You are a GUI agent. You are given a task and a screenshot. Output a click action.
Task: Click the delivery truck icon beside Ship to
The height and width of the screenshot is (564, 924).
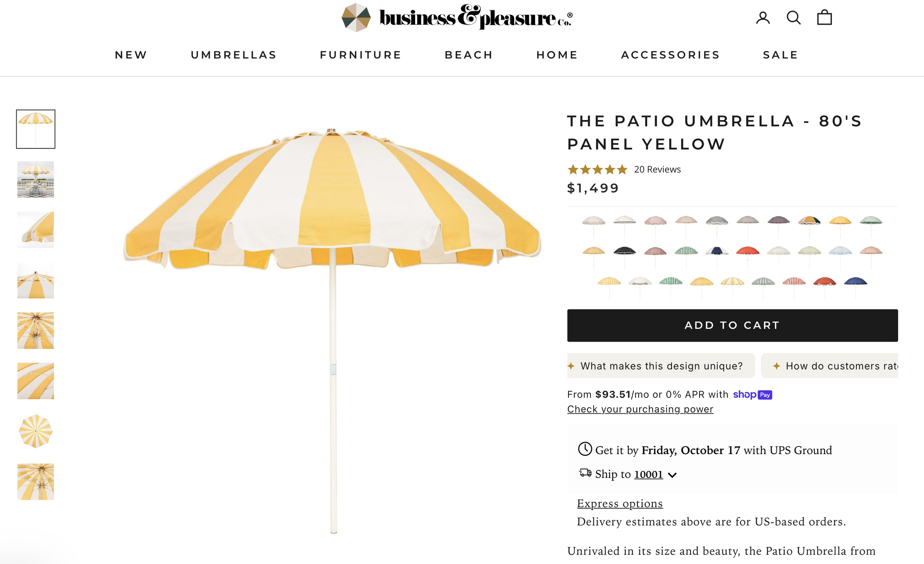click(585, 472)
